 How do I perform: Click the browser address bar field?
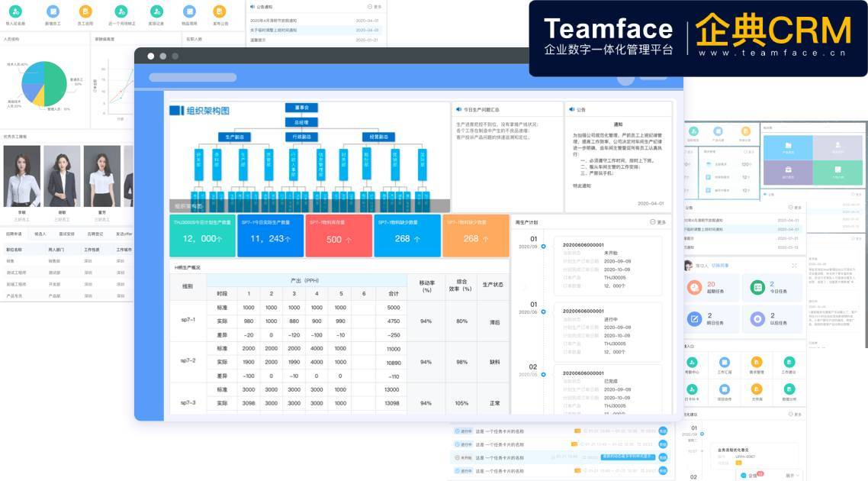(x=192, y=77)
